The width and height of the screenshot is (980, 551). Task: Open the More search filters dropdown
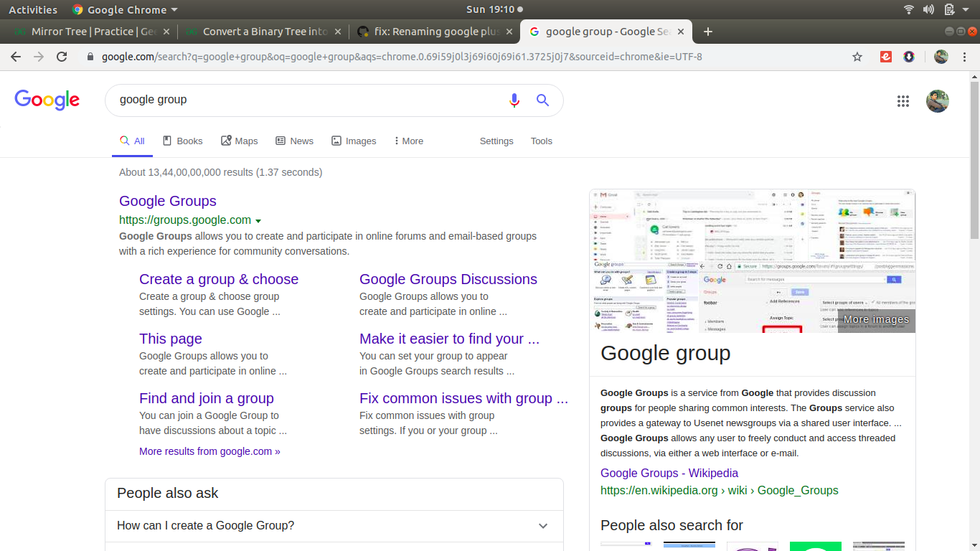409,141
